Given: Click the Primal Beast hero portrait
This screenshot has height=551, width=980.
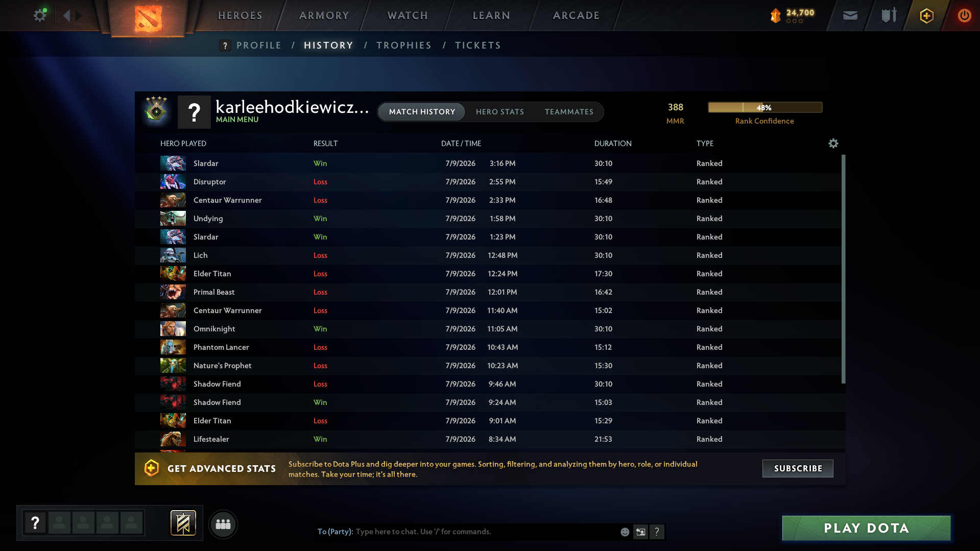Looking at the screenshot, I should tap(173, 292).
